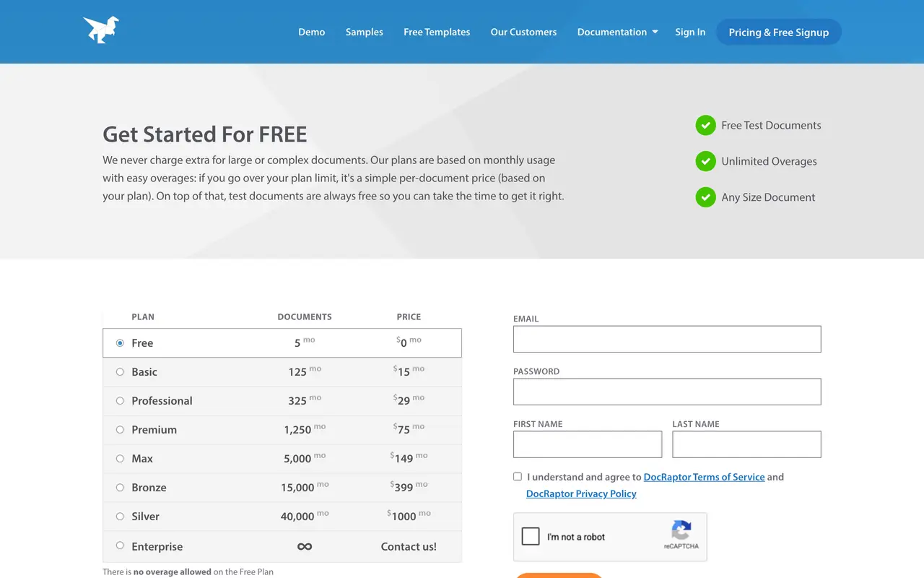
Task: Click the Any Size Document checkmark icon
Action: (705, 197)
